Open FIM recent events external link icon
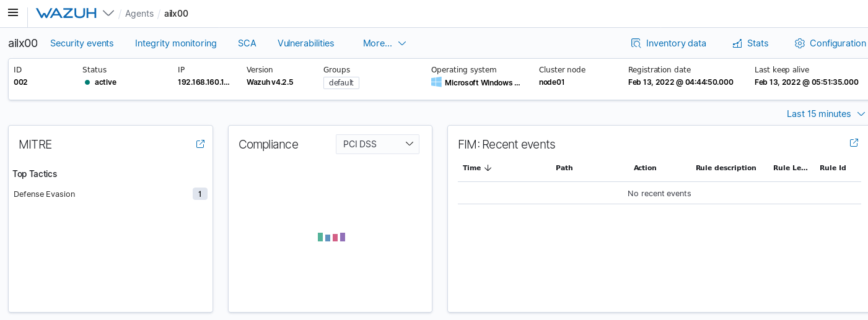Viewport: 868px width, 320px height. (854, 143)
